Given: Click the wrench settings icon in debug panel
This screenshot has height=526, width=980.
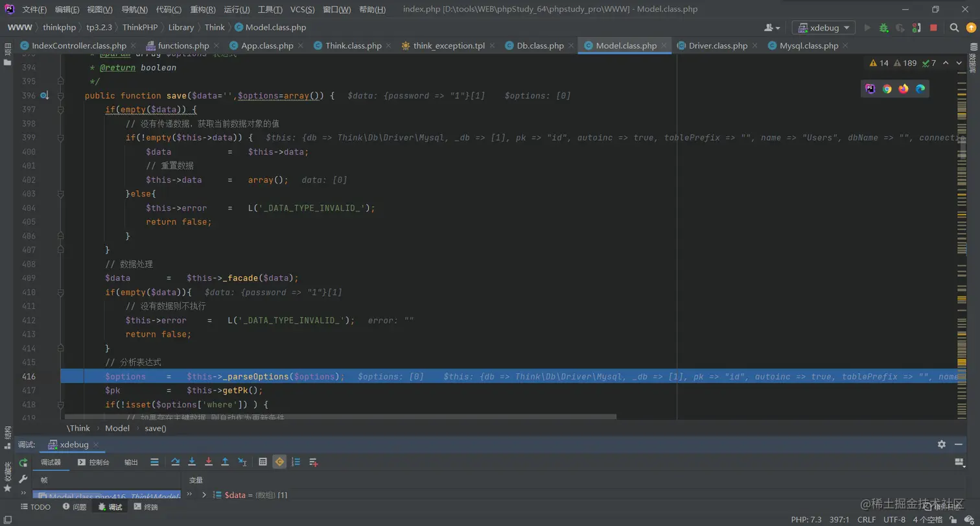Looking at the screenshot, I should pyautogui.click(x=23, y=479).
